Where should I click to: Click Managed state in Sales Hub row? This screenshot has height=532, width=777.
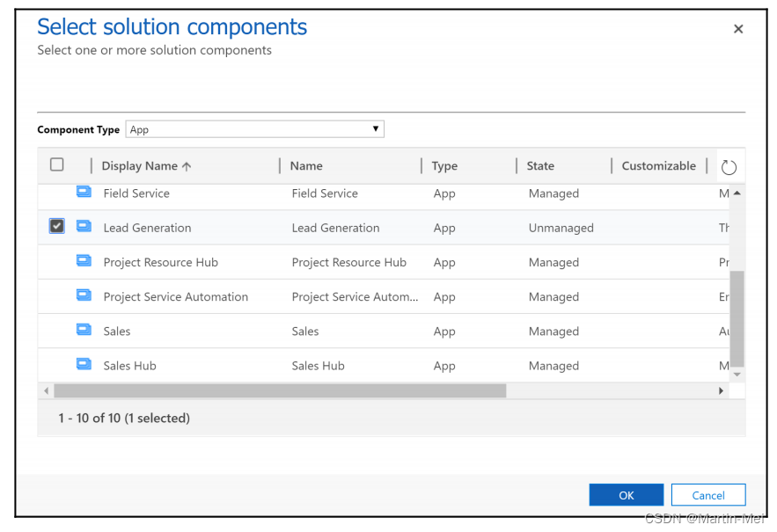point(553,366)
